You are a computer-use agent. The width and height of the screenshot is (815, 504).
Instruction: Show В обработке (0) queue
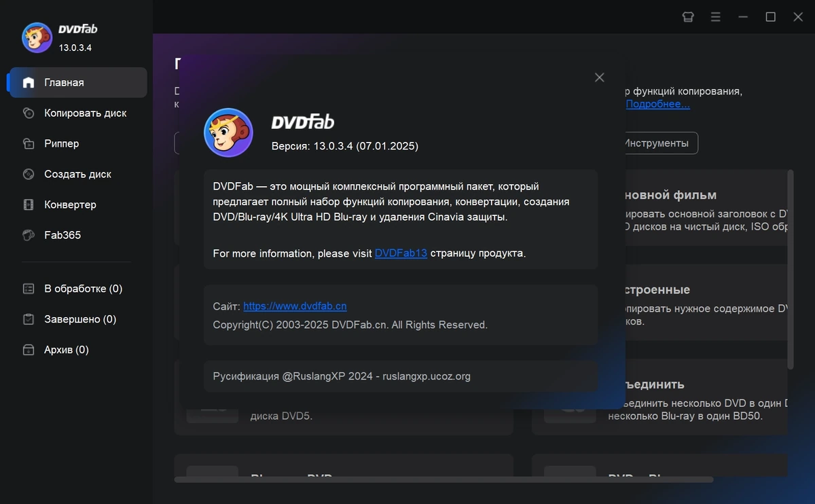point(77,289)
